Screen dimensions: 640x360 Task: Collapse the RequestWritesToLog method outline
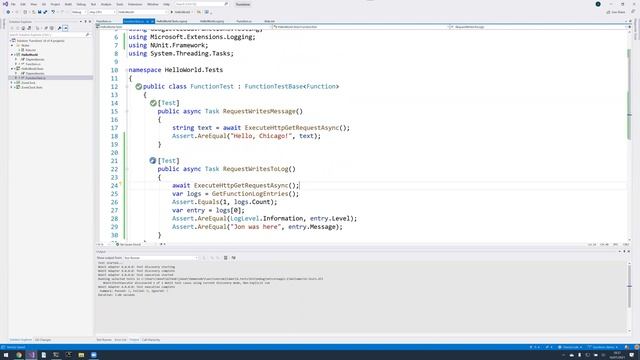[x=127, y=169]
